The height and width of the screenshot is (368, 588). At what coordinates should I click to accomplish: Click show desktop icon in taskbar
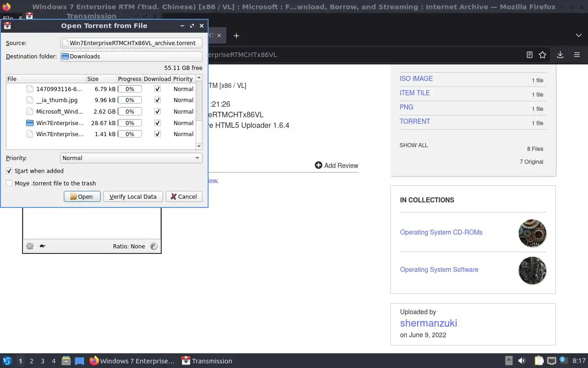79,361
